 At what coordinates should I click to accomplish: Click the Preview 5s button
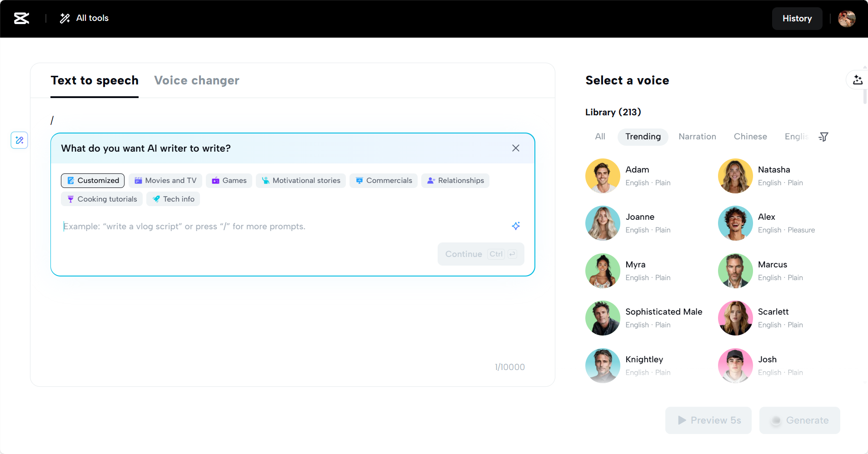[x=708, y=420]
